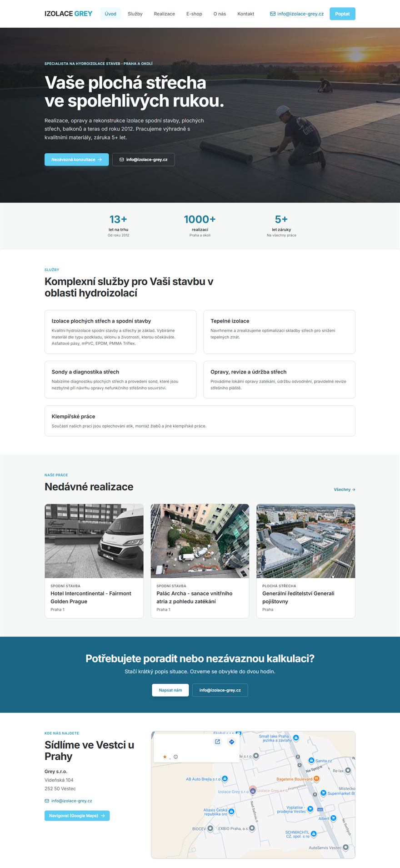Click the arrow on Nezávazná konzultace
Viewport: 400px width, 868px height.
click(x=100, y=160)
